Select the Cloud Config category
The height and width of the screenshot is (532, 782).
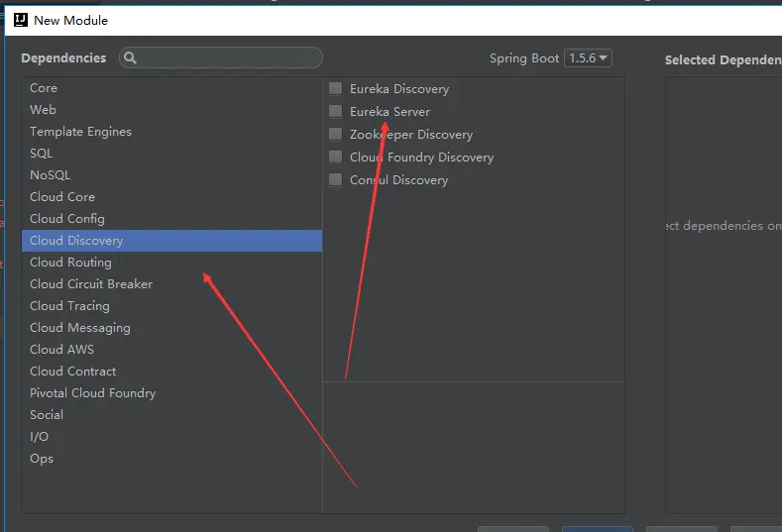click(171, 218)
